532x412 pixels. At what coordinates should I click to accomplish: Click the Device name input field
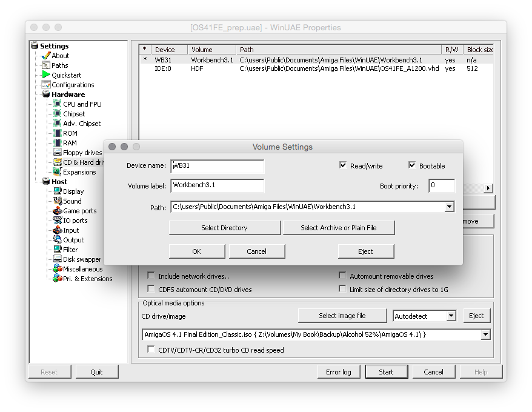point(217,166)
